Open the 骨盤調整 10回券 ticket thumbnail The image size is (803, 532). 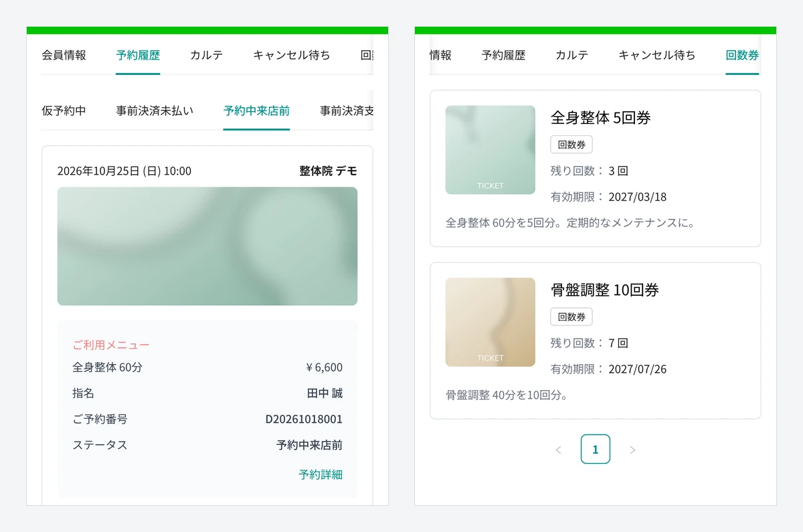490,323
